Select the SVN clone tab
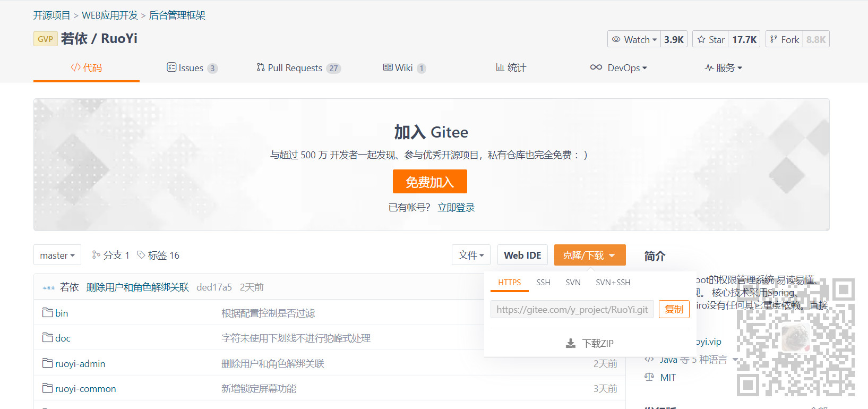Image resolution: width=868 pixels, height=409 pixels. (573, 283)
